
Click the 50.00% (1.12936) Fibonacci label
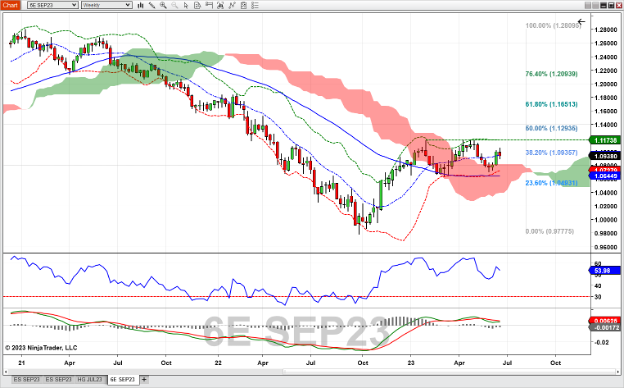551,128
